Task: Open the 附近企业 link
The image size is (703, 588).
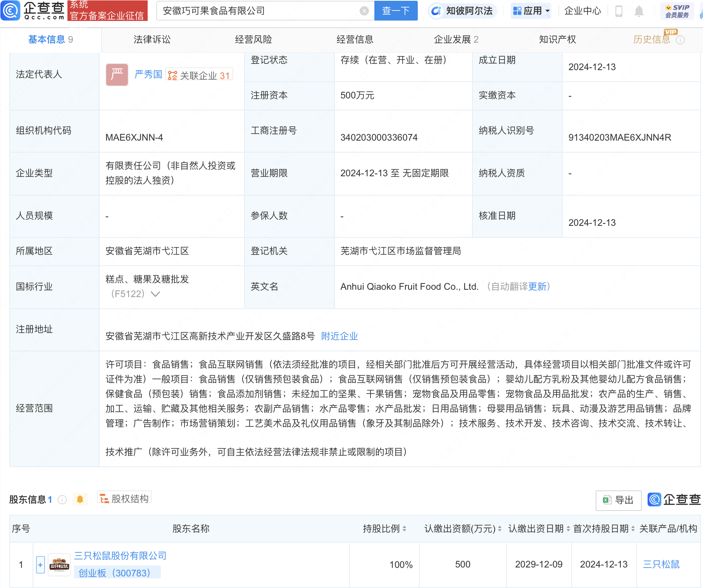Action: pyautogui.click(x=339, y=336)
